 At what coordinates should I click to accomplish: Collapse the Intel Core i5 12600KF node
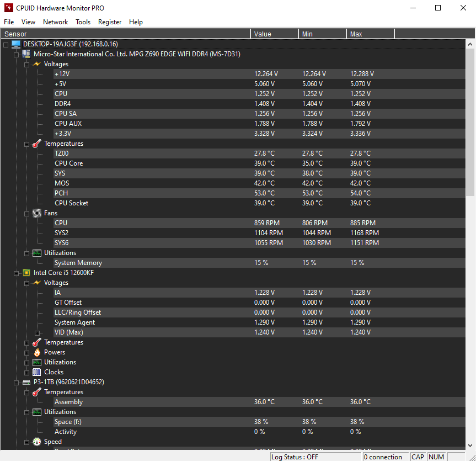16,273
